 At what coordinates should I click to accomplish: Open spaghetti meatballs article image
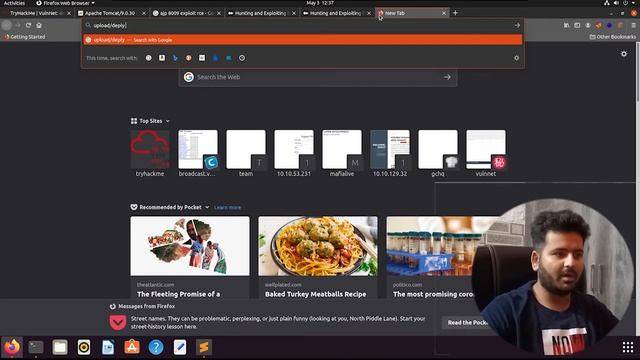click(x=318, y=246)
